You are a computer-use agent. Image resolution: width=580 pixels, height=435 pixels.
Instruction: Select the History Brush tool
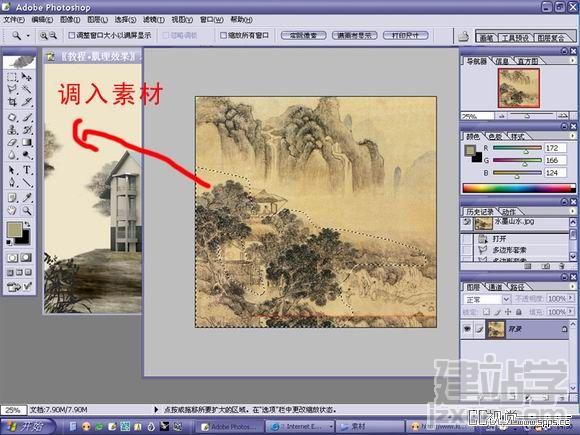26,130
